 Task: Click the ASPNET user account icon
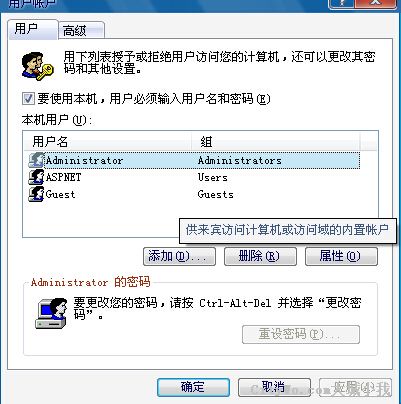click(36, 177)
